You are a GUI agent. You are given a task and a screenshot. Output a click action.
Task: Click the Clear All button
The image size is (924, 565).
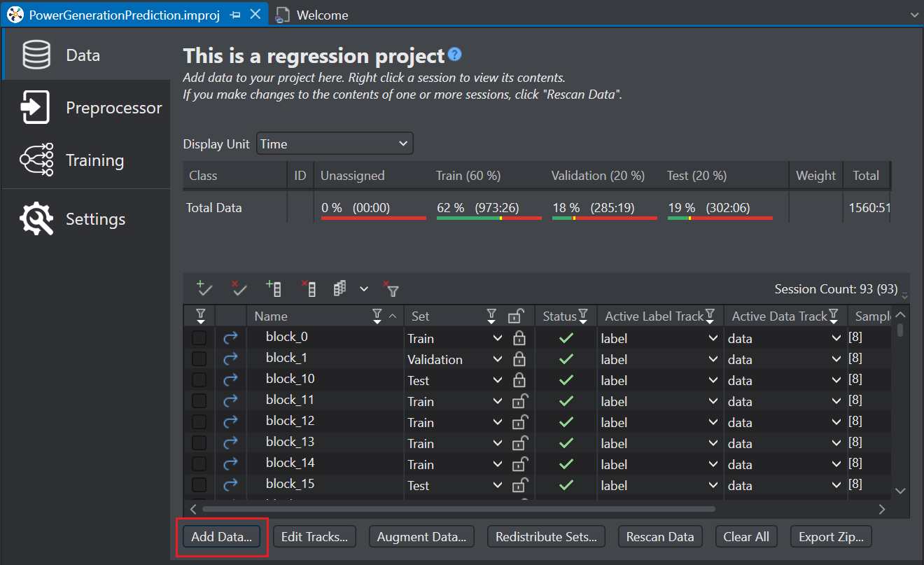click(746, 537)
